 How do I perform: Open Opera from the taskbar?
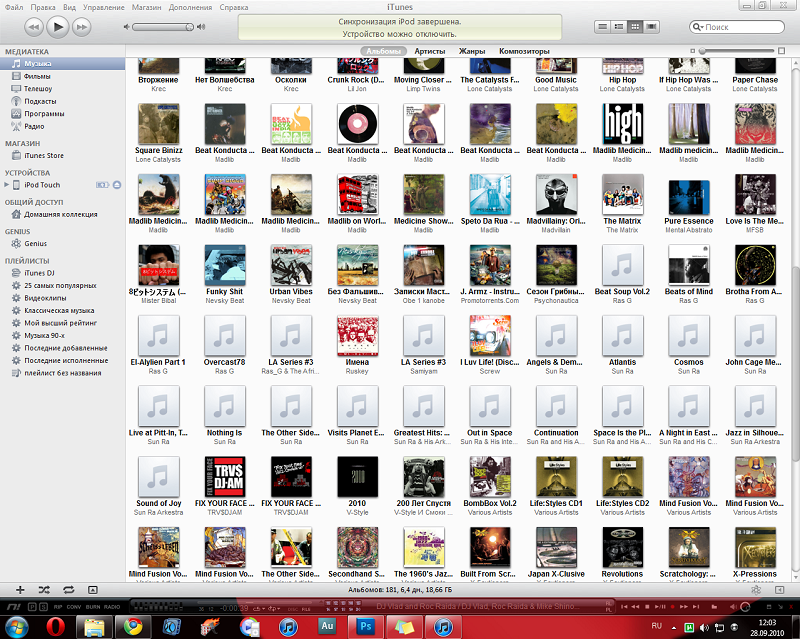[55, 627]
